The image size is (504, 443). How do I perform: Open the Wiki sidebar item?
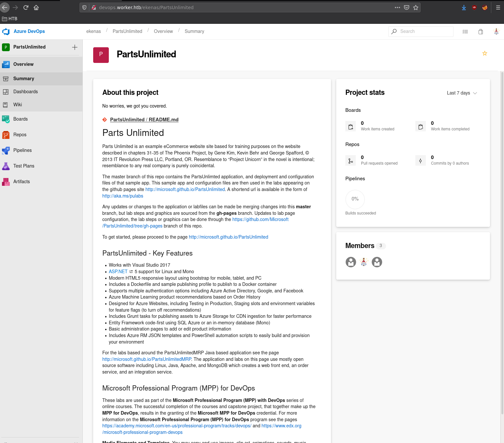point(41,105)
